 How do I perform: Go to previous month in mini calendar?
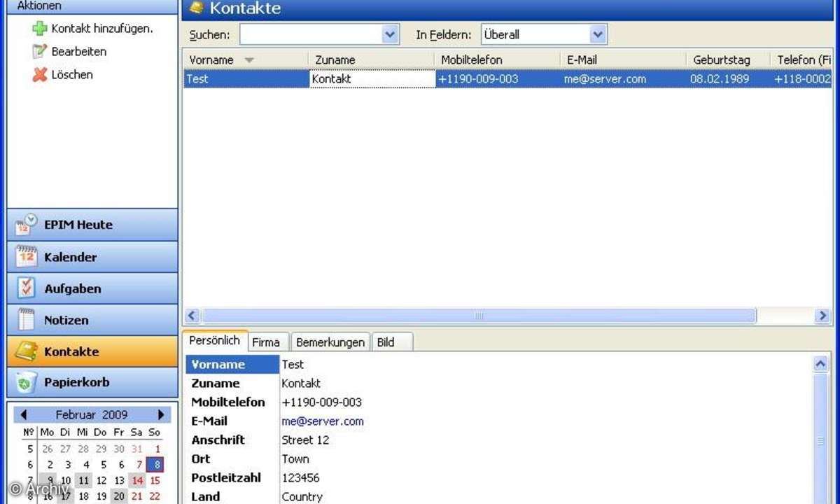pos(23,414)
